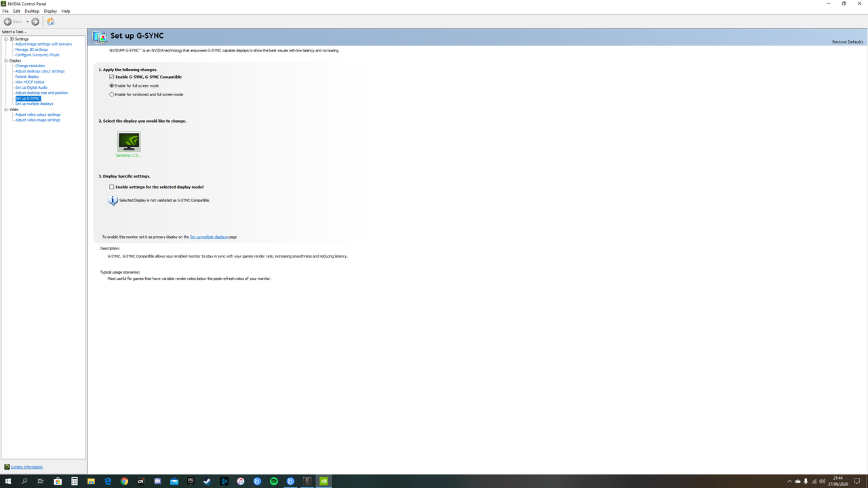Image resolution: width=868 pixels, height=488 pixels.
Task: Open Microsoft Store from taskbar
Action: tap(58, 481)
